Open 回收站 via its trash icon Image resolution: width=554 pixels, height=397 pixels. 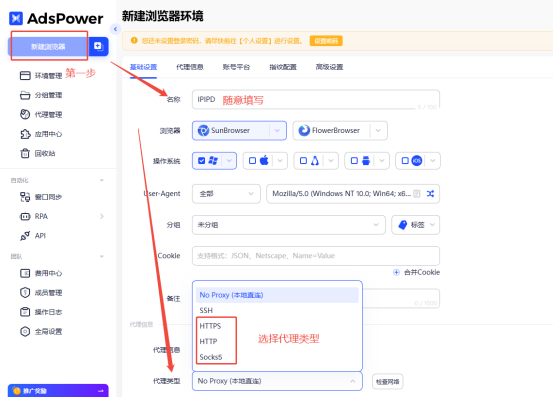(25, 153)
